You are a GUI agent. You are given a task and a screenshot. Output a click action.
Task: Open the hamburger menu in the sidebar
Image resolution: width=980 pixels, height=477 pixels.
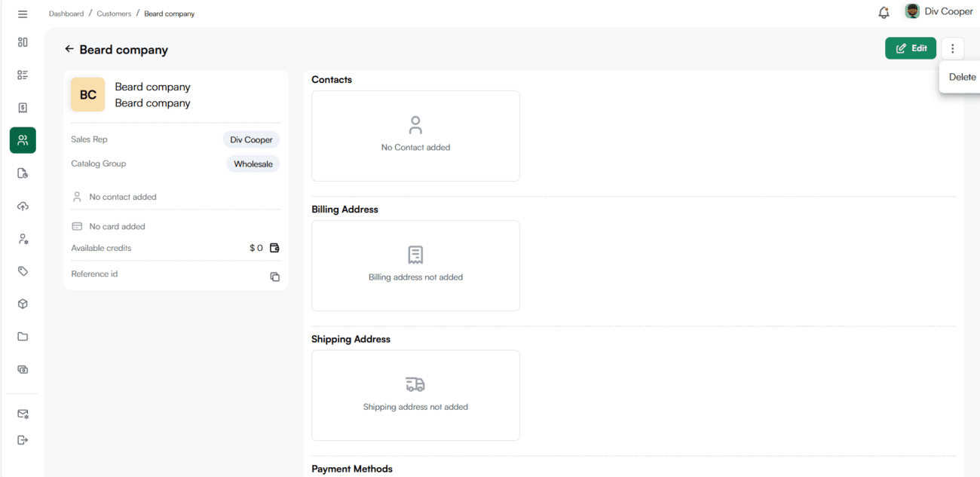tap(23, 14)
